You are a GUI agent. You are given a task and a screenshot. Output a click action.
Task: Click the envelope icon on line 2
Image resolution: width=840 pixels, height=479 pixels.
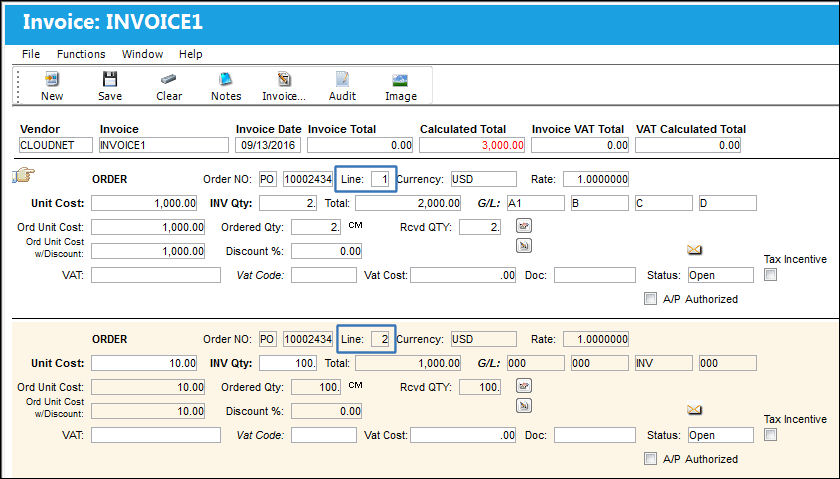tap(694, 410)
